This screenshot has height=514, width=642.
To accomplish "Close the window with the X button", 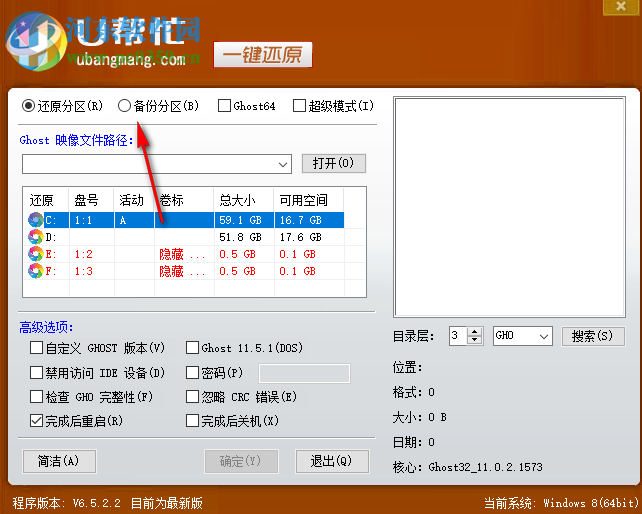I will click(x=621, y=6).
